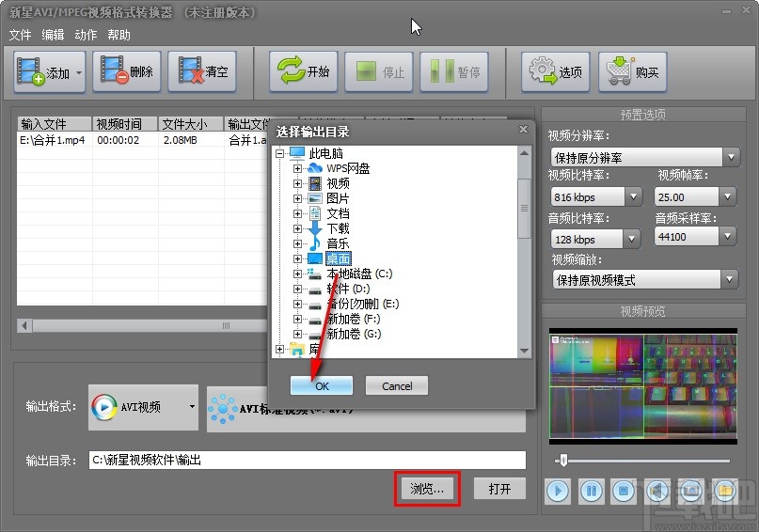
Task: Expand the 本地磁盘 (C:) node
Action: (298, 274)
